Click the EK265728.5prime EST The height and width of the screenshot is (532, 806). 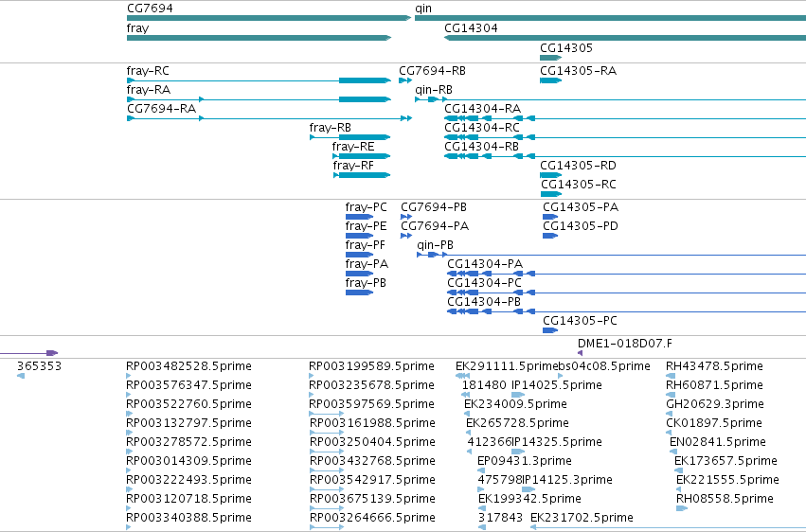[x=518, y=424]
